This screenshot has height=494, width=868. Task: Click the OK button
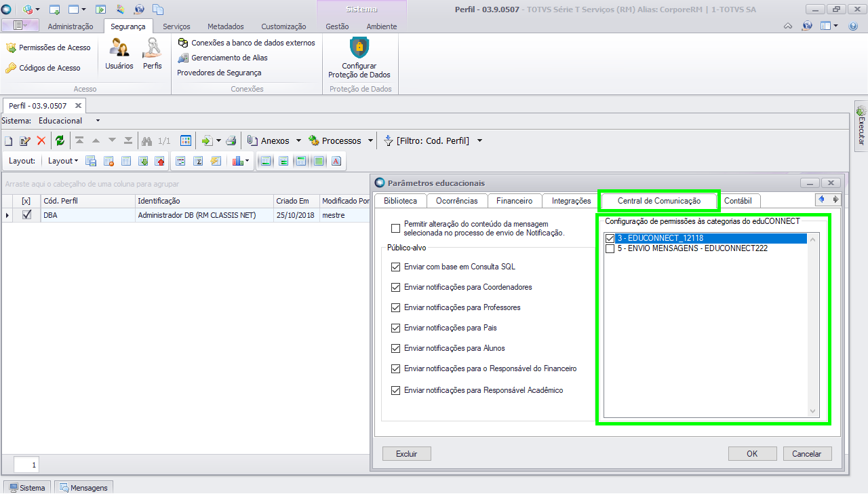(x=752, y=454)
